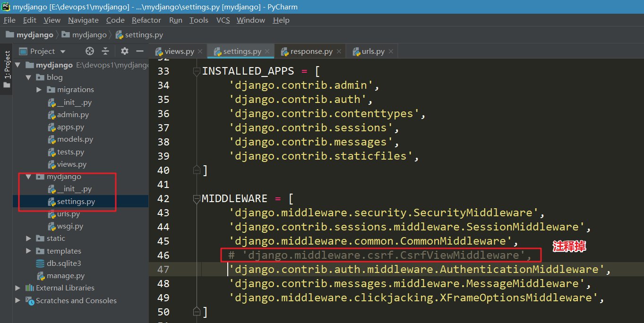Select models.py in project tree
Image resolution: width=644 pixels, height=323 pixels.
(70, 139)
